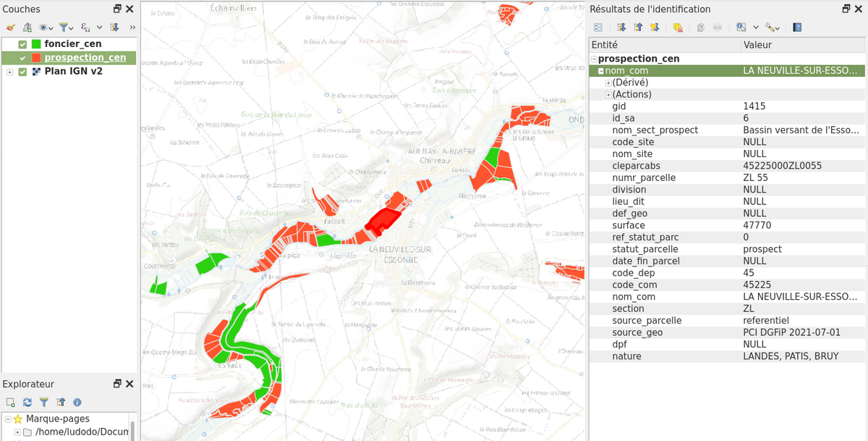The image size is (868, 441).
Task: Uncheck the foncier_cen layer visibility
Action: tap(22, 44)
